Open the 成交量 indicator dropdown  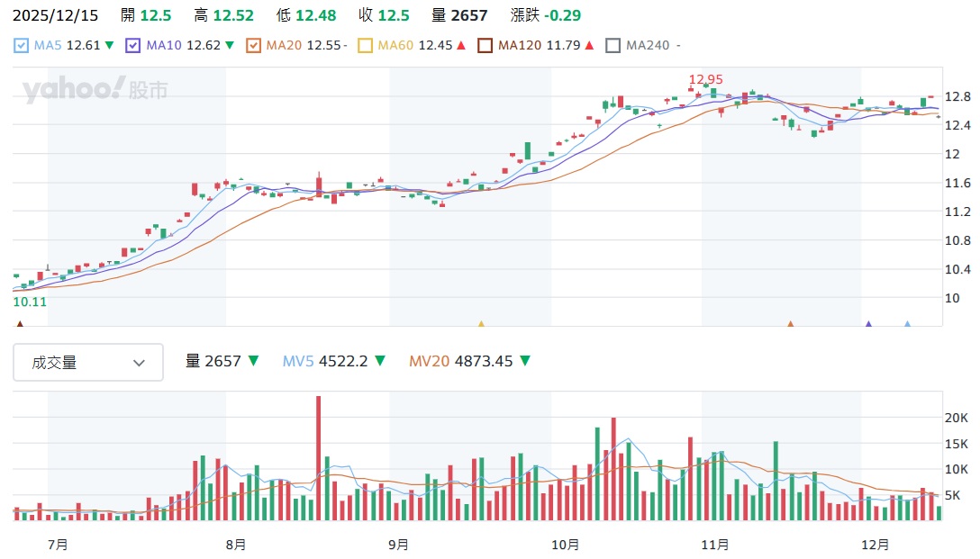click(88, 362)
